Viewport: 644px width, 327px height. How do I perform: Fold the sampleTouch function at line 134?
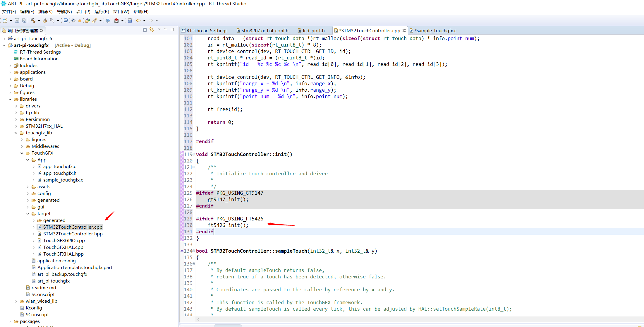click(x=194, y=251)
